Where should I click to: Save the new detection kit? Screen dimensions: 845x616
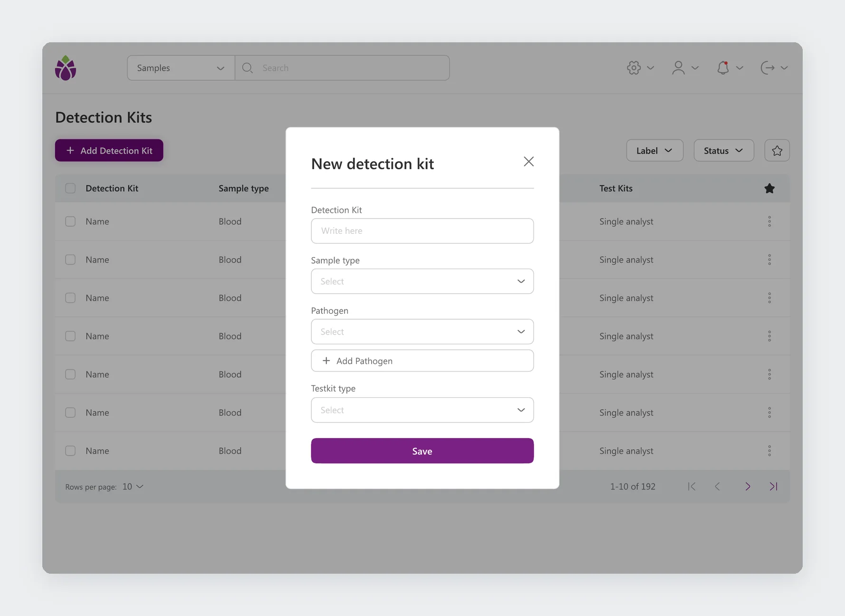422,451
